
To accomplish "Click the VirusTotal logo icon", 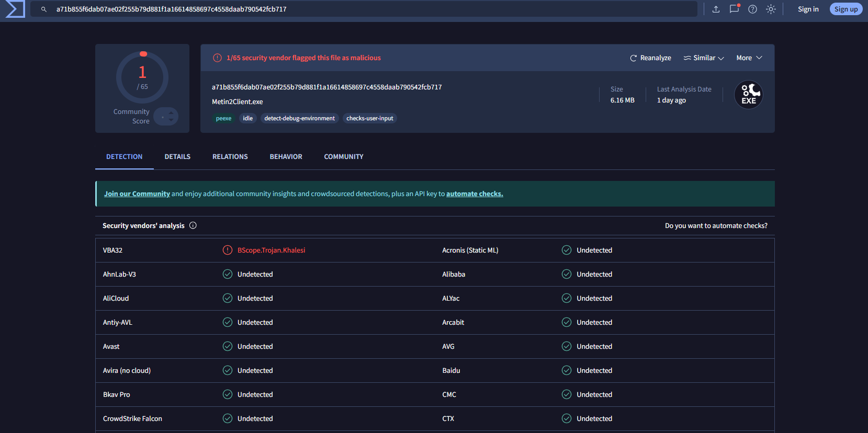I will (15, 9).
